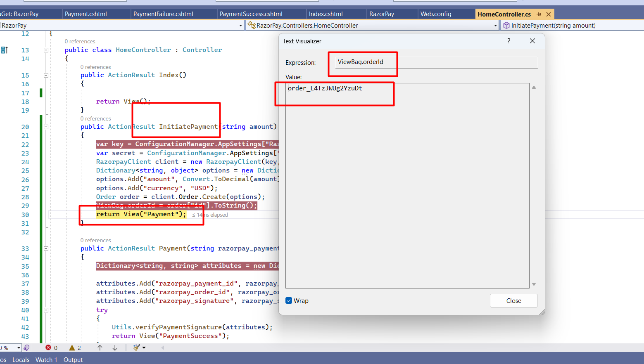
Task: Open the NuGet: RazorPay tab
Action: pos(19,14)
